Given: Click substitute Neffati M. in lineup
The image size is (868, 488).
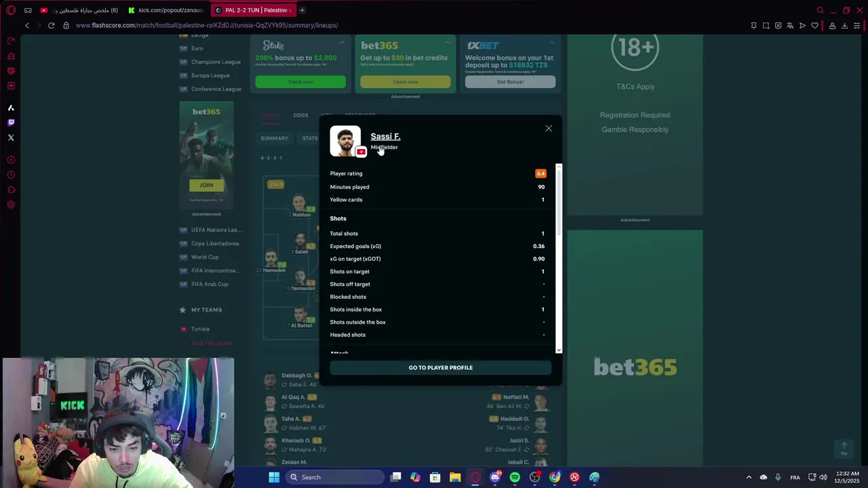Looking at the screenshot, I should (516, 396).
